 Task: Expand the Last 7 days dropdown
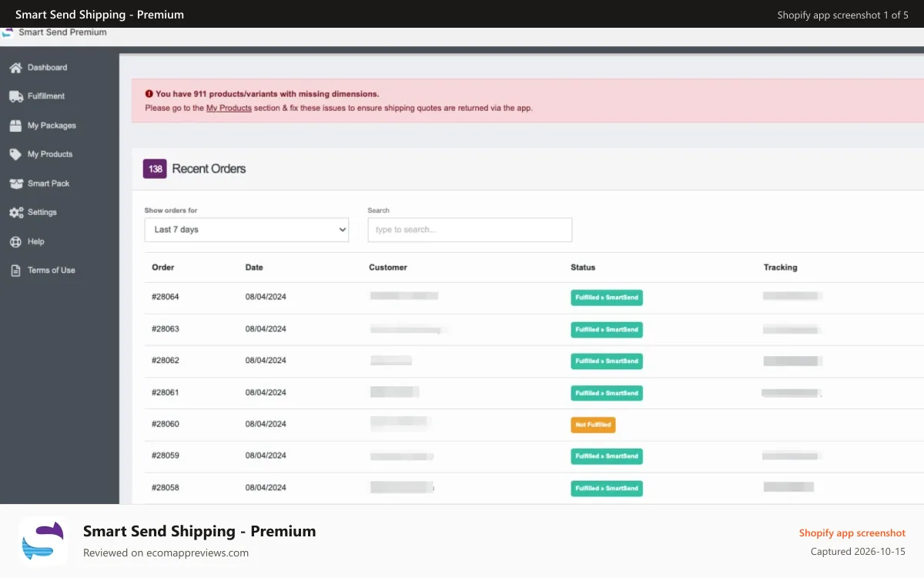pyautogui.click(x=246, y=230)
